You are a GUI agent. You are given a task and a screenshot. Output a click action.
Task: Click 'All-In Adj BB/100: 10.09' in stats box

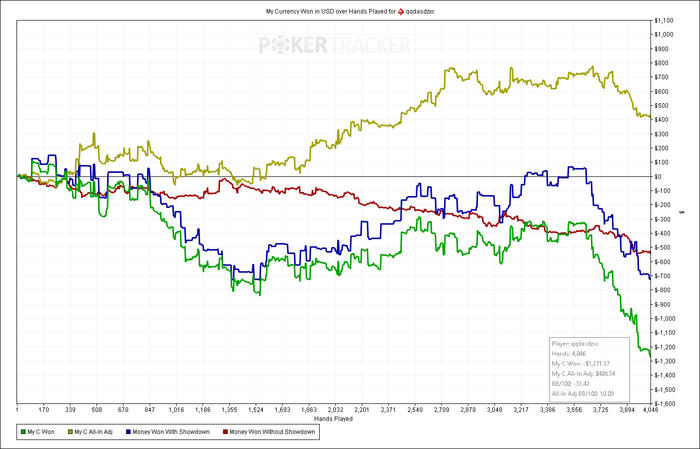pos(583,394)
